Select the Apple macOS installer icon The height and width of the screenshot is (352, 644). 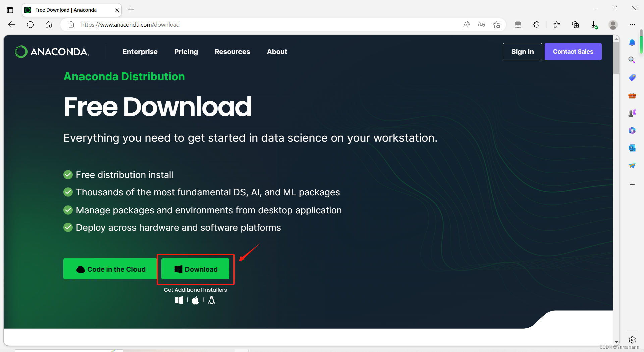195,300
